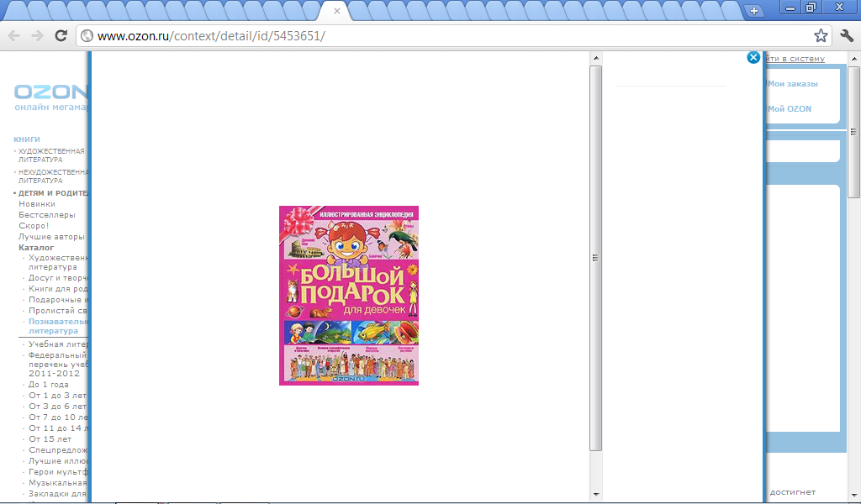Open Нехудожественная литература category
This screenshot has height=504, width=861.
tap(53, 176)
